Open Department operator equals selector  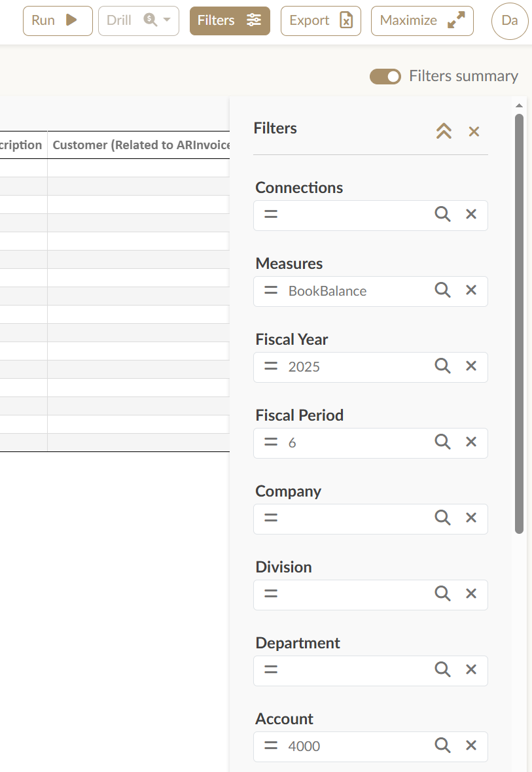coord(271,669)
